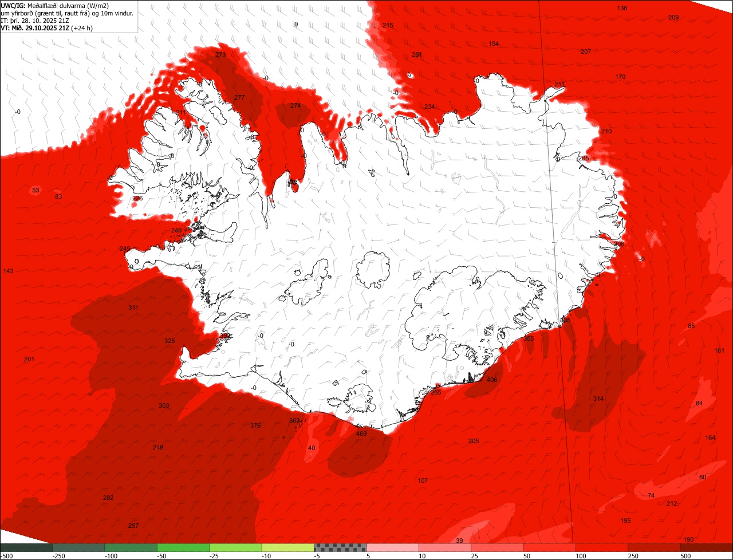Click the legend label '-10'
Image resolution: width=733 pixels, height=560 pixels.
[x=267, y=556]
